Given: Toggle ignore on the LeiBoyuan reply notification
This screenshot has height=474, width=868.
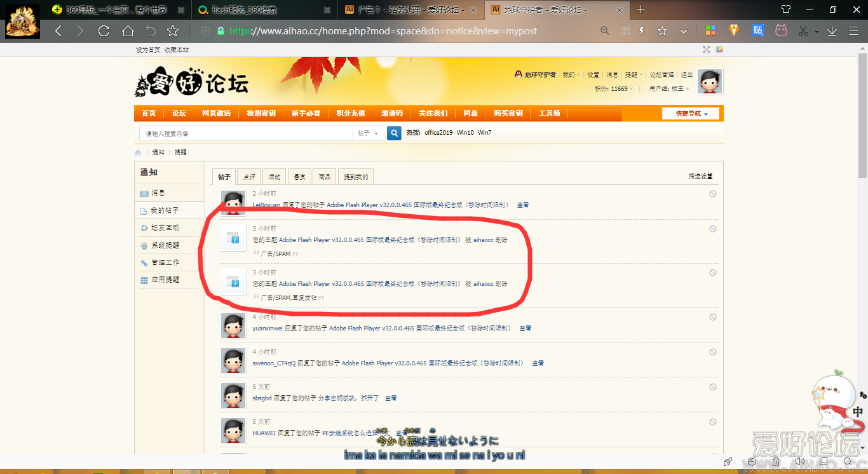Looking at the screenshot, I should (712, 194).
